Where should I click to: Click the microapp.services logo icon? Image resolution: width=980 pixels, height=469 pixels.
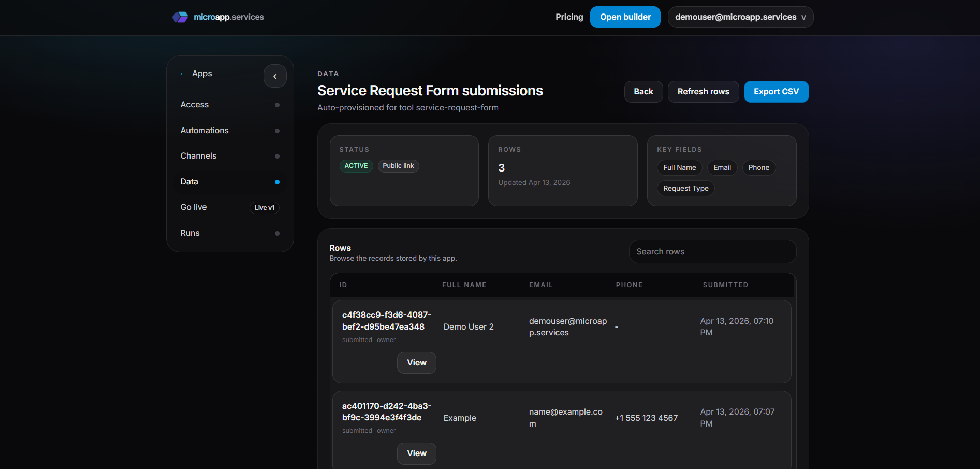[x=180, y=17]
